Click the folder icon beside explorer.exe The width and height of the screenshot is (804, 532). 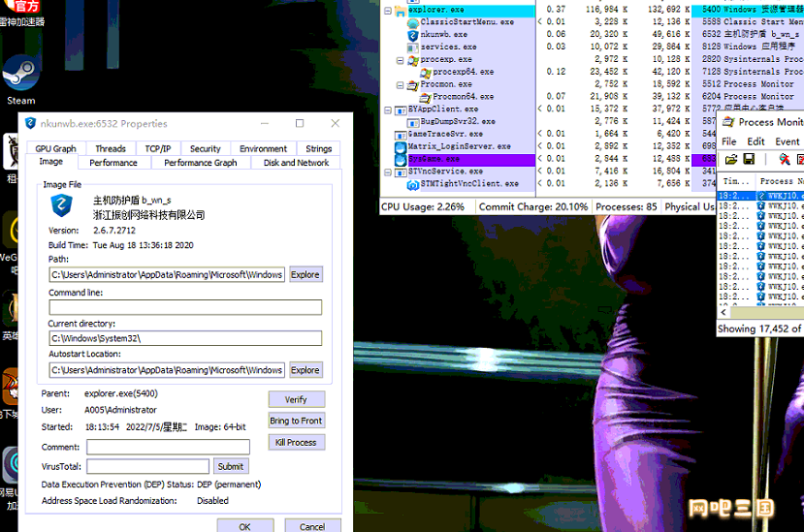tap(401, 11)
